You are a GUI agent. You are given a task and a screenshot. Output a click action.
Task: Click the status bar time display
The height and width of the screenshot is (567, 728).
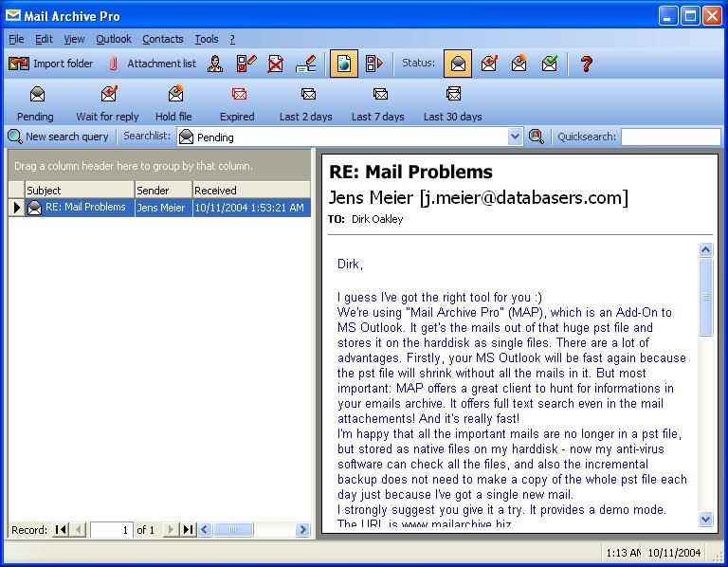tap(623, 553)
